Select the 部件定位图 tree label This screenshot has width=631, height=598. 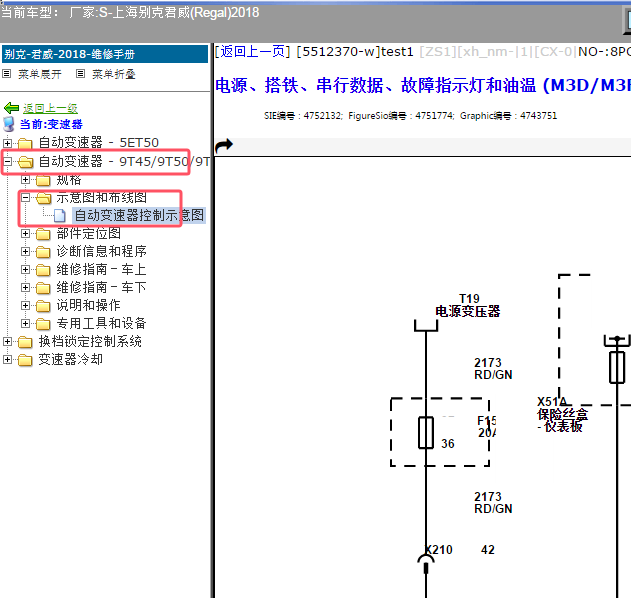coord(89,233)
